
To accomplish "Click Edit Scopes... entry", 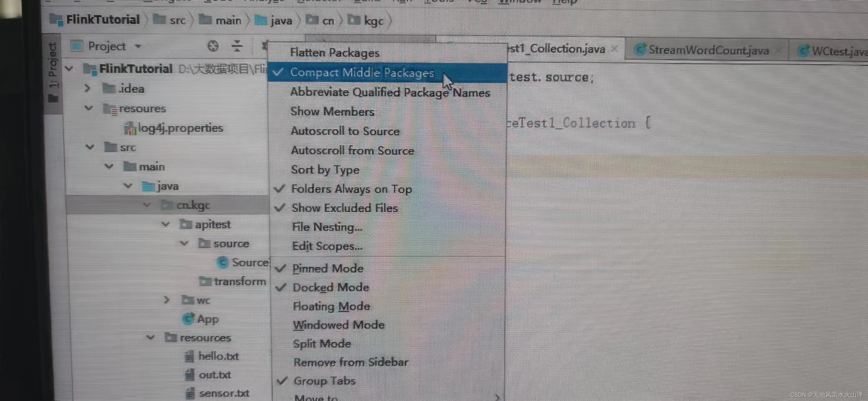I will tap(327, 246).
